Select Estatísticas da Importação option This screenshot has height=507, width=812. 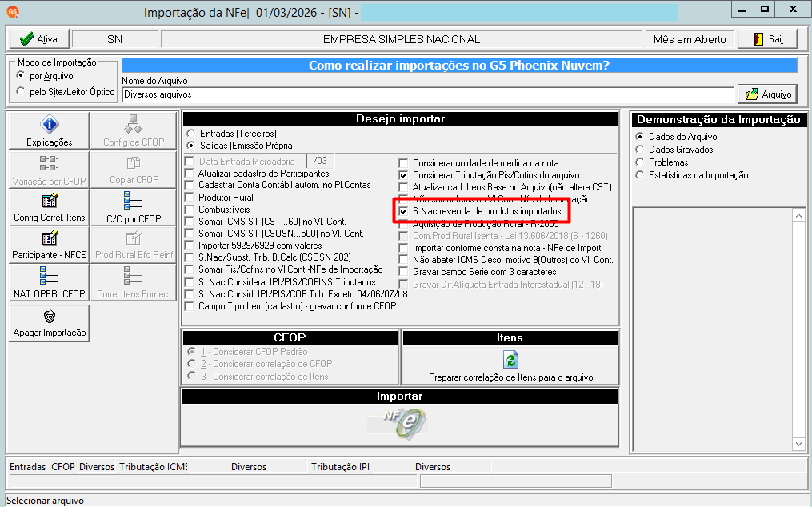point(640,175)
